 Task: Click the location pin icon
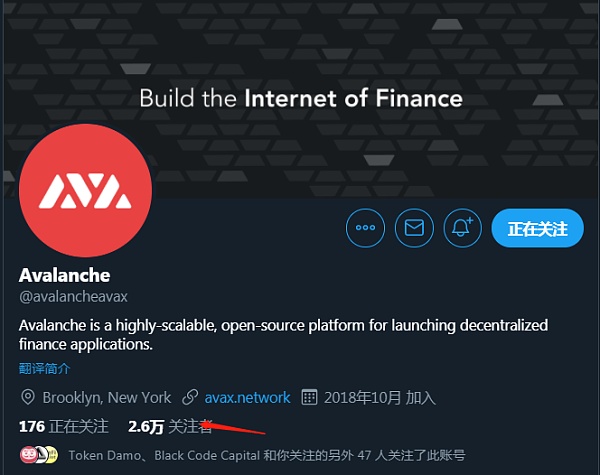tap(28, 397)
